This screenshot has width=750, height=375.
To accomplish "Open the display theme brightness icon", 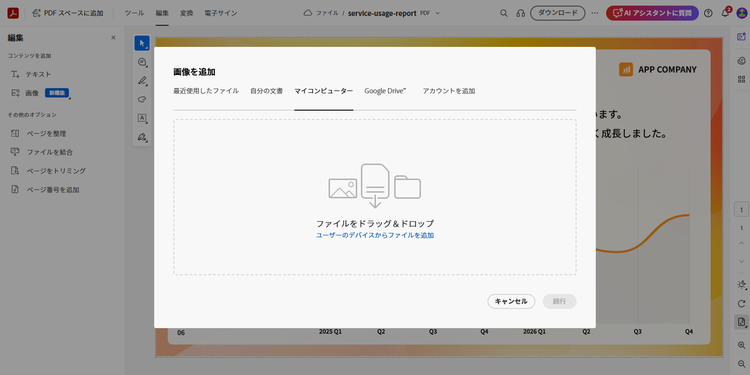I will pos(741,285).
